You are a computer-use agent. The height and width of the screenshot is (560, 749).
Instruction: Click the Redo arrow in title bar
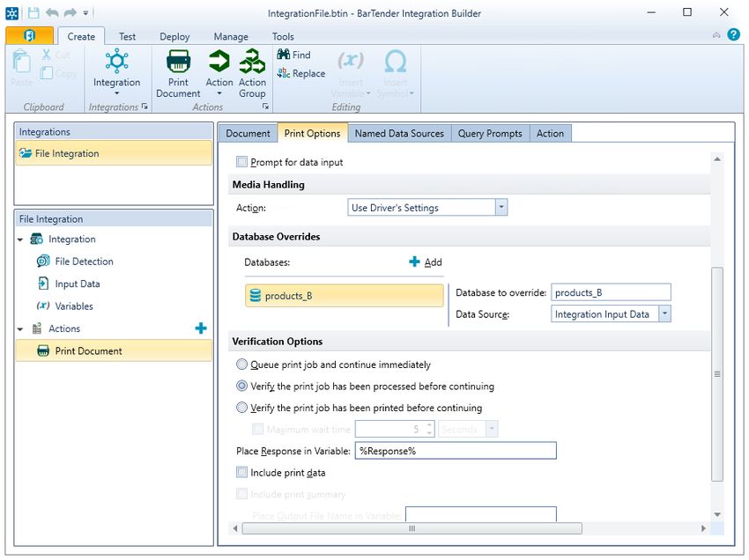tap(70, 13)
